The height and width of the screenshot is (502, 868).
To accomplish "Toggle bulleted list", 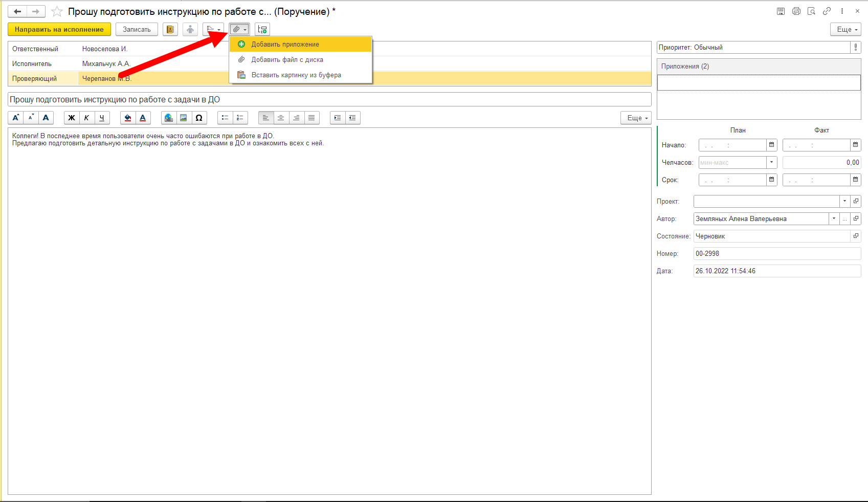I will (225, 118).
